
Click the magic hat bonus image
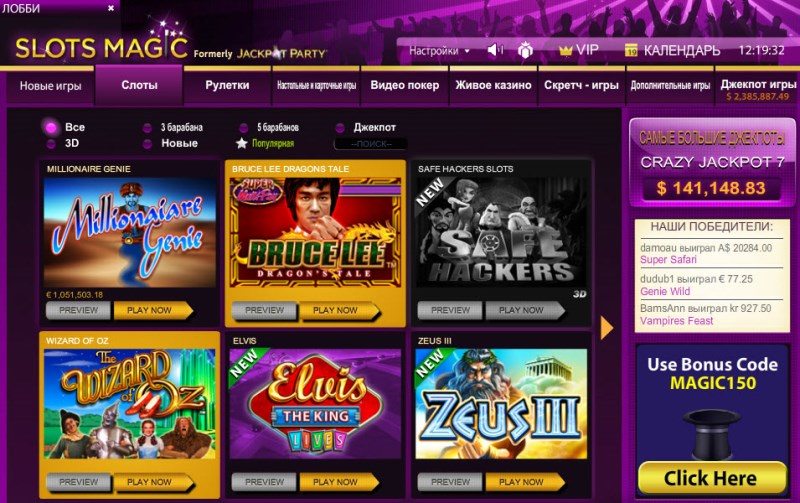711,434
